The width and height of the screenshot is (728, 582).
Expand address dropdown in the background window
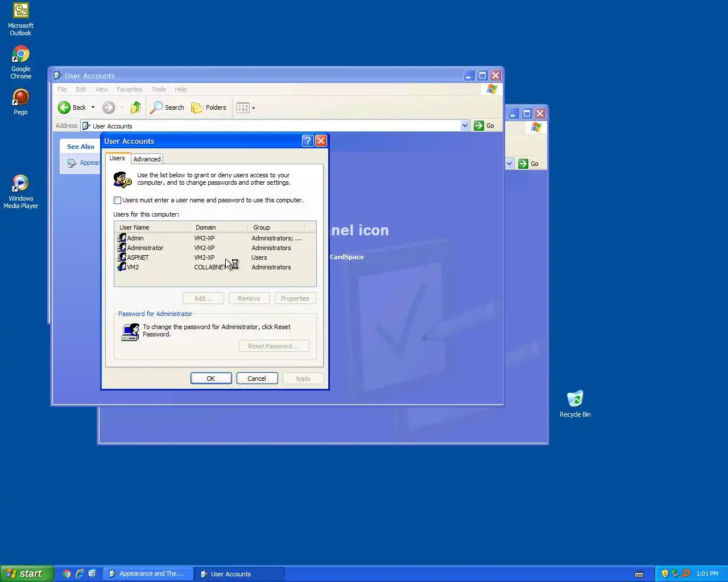(509, 164)
